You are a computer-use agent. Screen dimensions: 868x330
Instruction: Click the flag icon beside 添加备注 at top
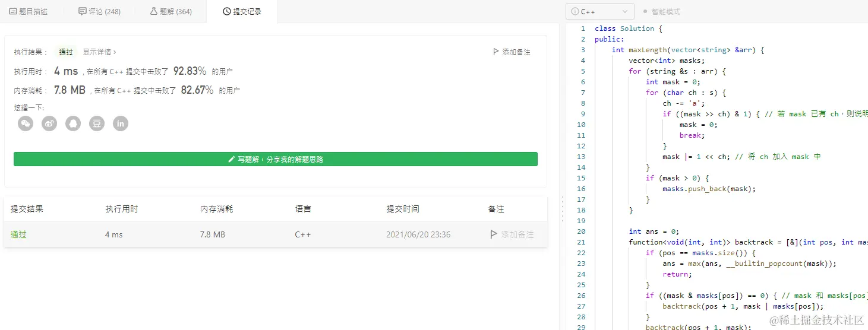coord(496,52)
